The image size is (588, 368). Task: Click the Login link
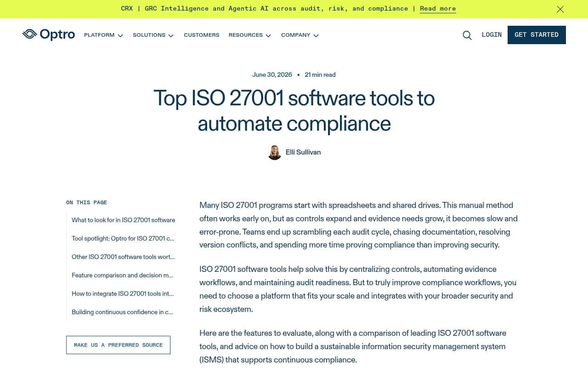click(492, 35)
